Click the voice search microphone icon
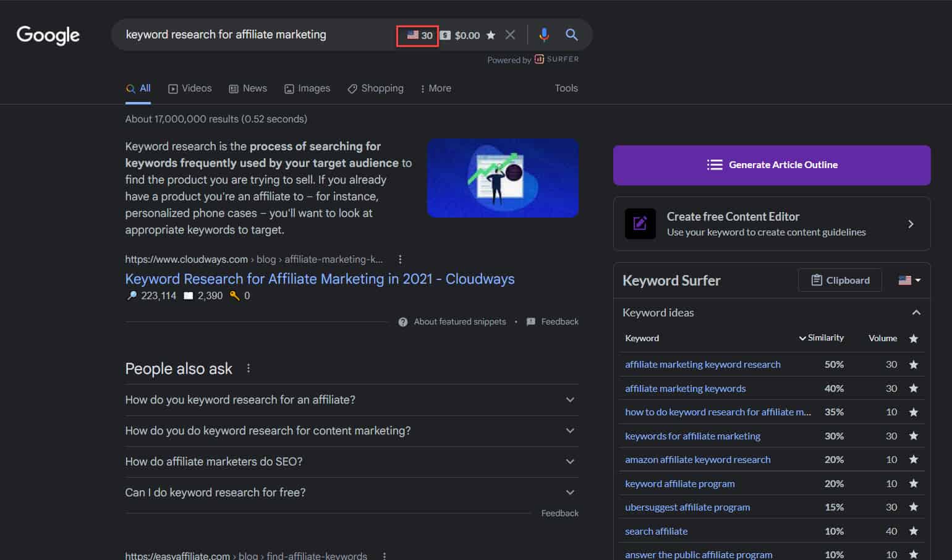Screen dimensions: 952x560 (x=543, y=35)
